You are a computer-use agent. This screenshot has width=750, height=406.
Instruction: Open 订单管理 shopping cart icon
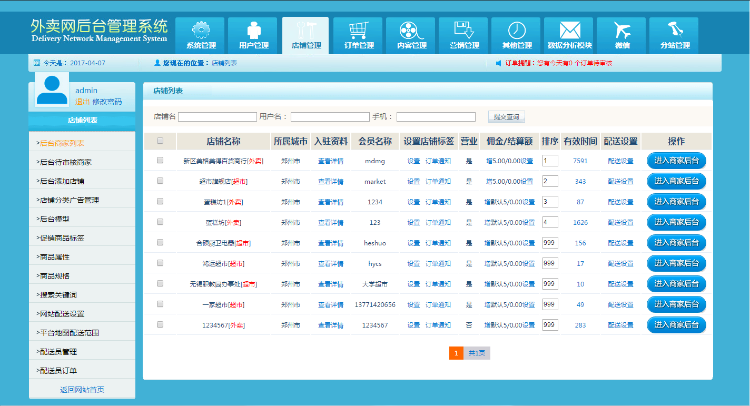coord(359,30)
